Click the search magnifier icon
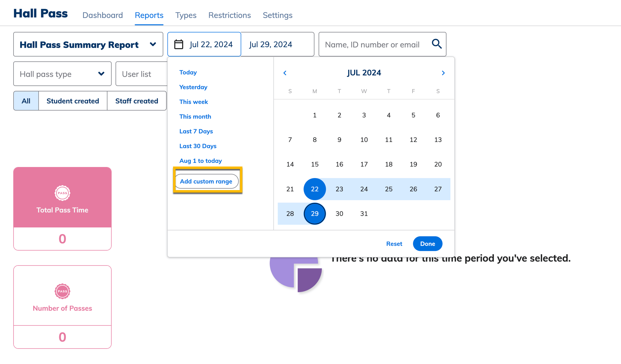621x364 pixels. (x=437, y=44)
